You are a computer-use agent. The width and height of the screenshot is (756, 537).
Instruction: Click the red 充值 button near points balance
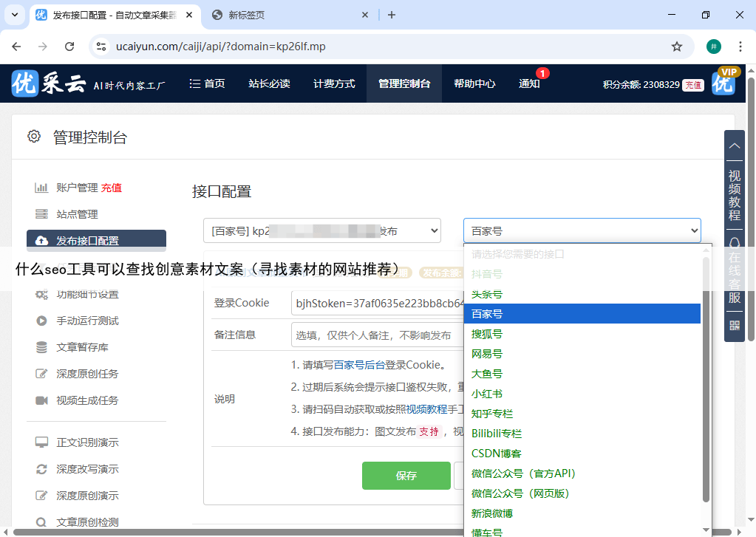[x=692, y=85]
